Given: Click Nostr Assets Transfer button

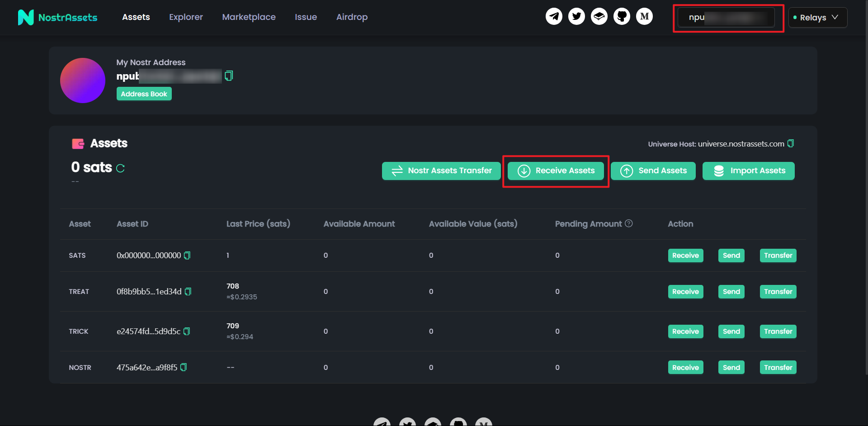Looking at the screenshot, I should click(441, 171).
